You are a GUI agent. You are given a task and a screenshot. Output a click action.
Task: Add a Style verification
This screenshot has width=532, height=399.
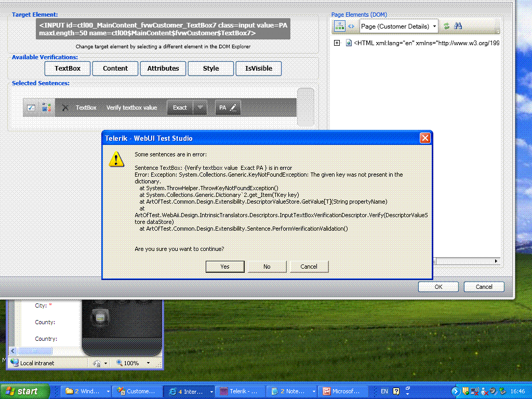[x=211, y=68]
